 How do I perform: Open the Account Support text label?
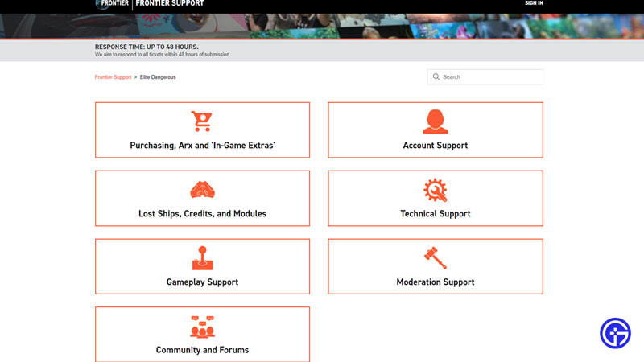[435, 146]
